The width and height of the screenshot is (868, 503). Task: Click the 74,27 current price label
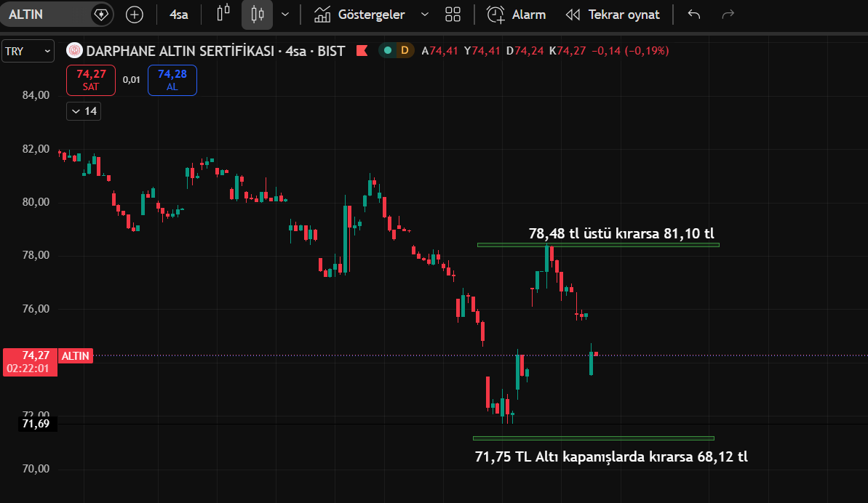coord(30,362)
